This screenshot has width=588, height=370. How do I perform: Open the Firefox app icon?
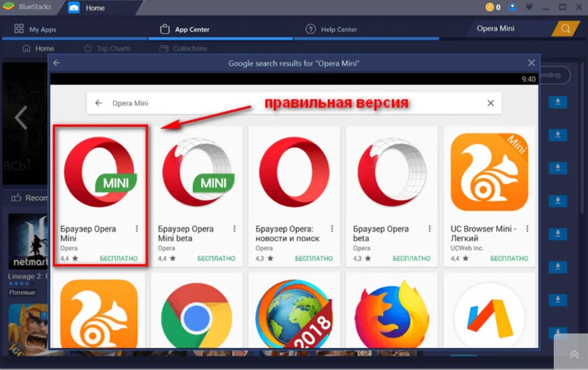tap(392, 315)
